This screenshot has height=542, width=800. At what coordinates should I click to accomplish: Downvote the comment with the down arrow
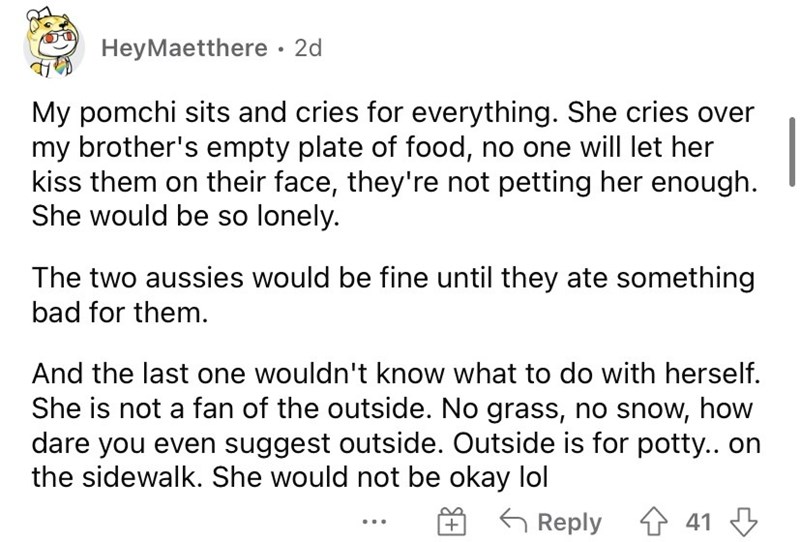[x=744, y=522]
